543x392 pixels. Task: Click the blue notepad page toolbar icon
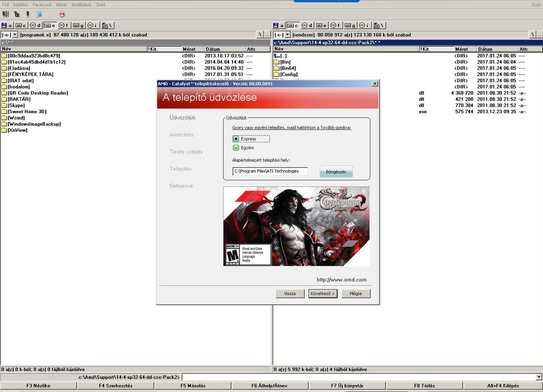tap(39, 14)
